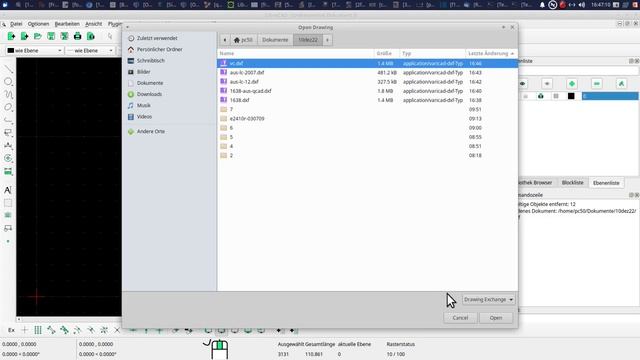Select the Text tool (A) in left toolbar
Viewport: 640px width, 360px height.
[8, 190]
